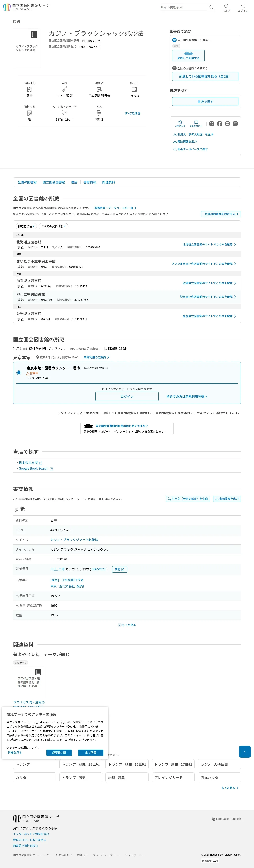Image resolution: width=254 pixels, height=868 pixels.
Task: Share on X (Twitter) icon
Action: [211, 124]
